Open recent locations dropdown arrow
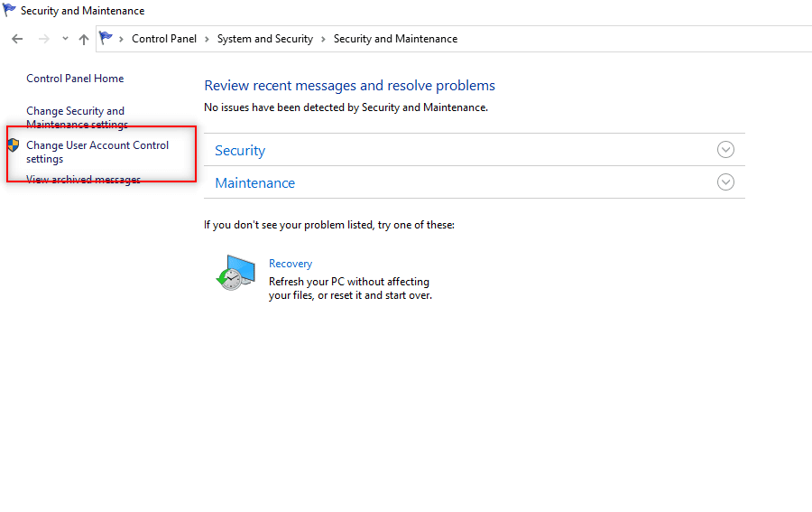This screenshot has width=812, height=512. click(x=65, y=38)
